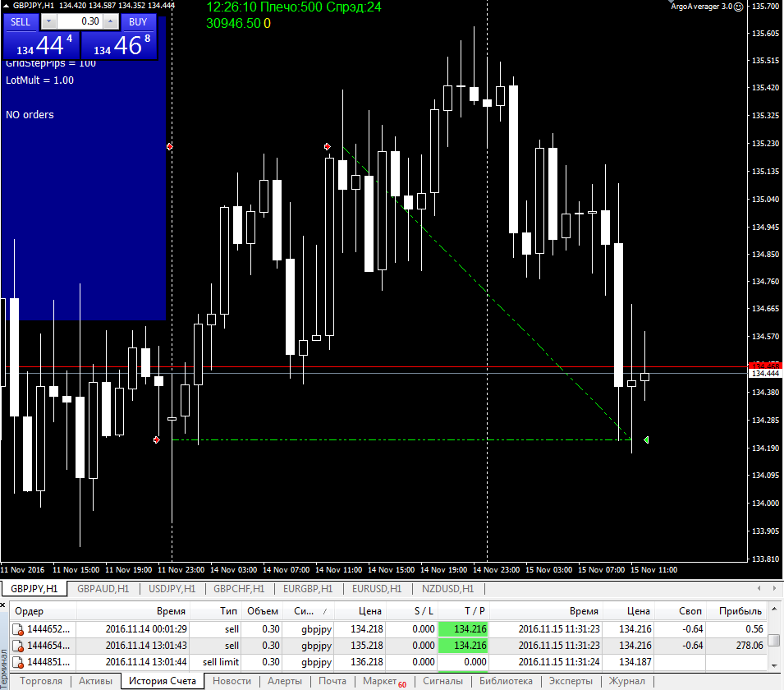Switch to GBPAUD,H1 chart tab
This screenshot has width=784, height=690.
pyautogui.click(x=103, y=589)
